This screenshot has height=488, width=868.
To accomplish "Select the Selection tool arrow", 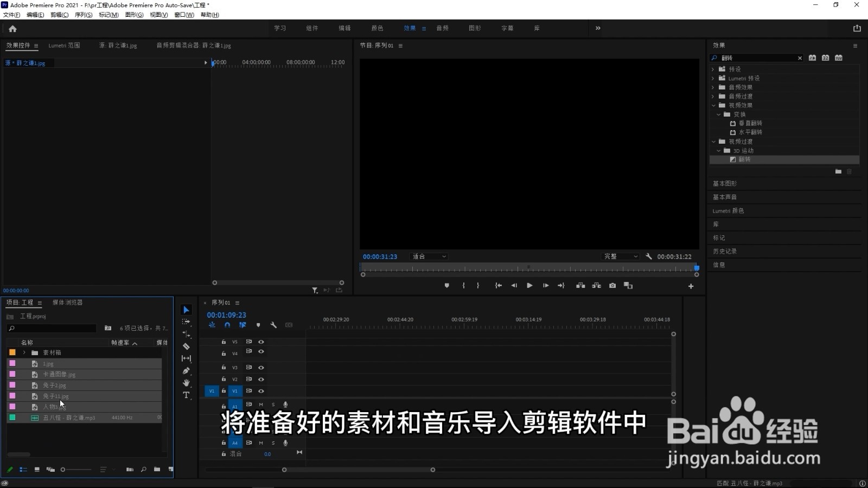I will click(186, 310).
